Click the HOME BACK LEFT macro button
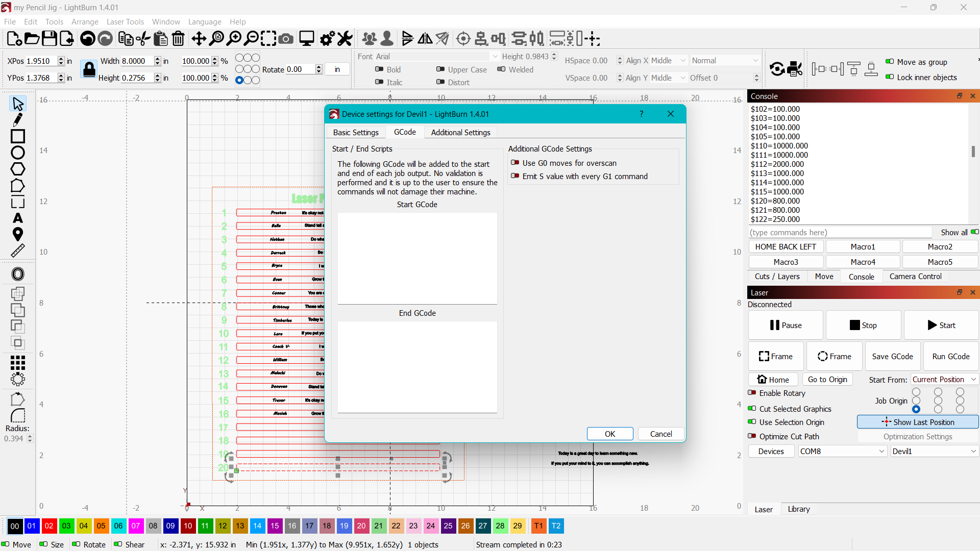 click(786, 246)
